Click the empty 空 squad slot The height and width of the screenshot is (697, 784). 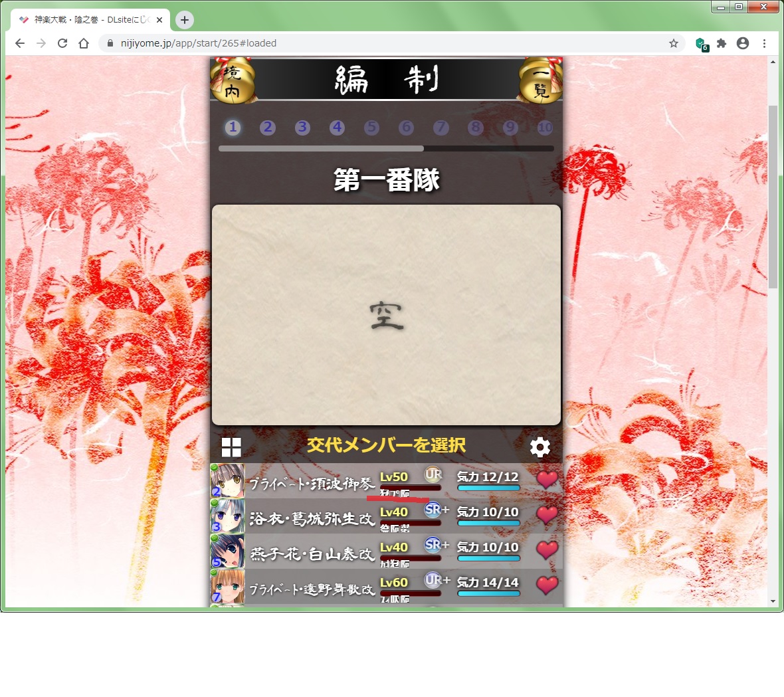pos(386,315)
